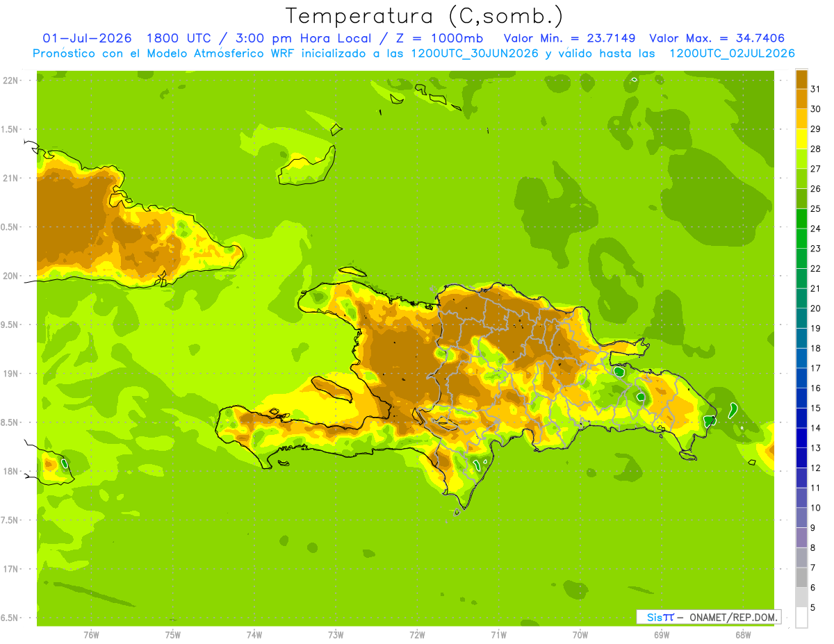The width and height of the screenshot is (834, 644).
Task: Click the "20N" latitude label
Action: 10,276
